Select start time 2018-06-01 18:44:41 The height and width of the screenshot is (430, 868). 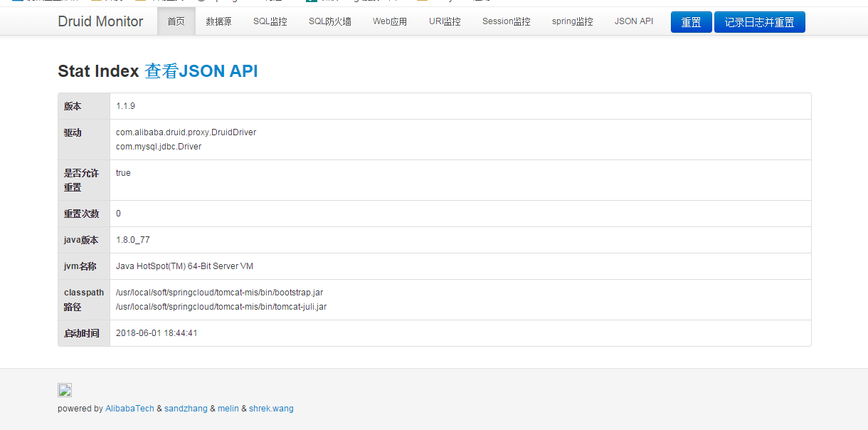pyautogui.click(x=157, y=333)
